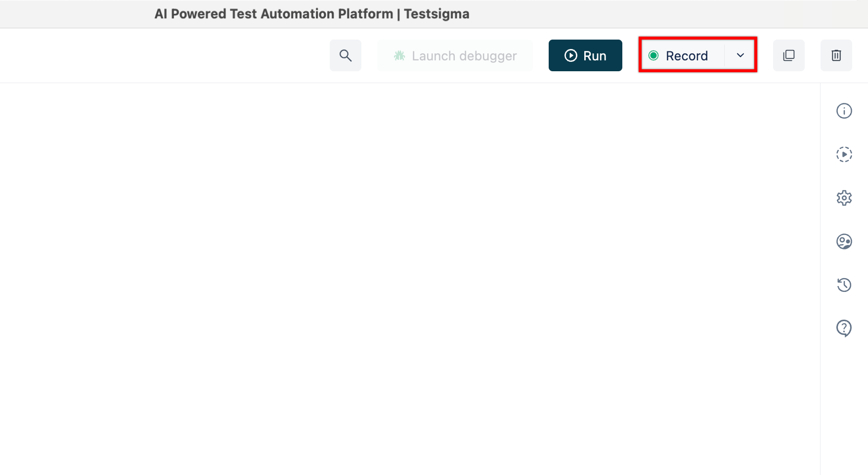Open the reviewer panel icon
Image resolution: width=868 pixels, height=475 pixels.
(844, 241)
